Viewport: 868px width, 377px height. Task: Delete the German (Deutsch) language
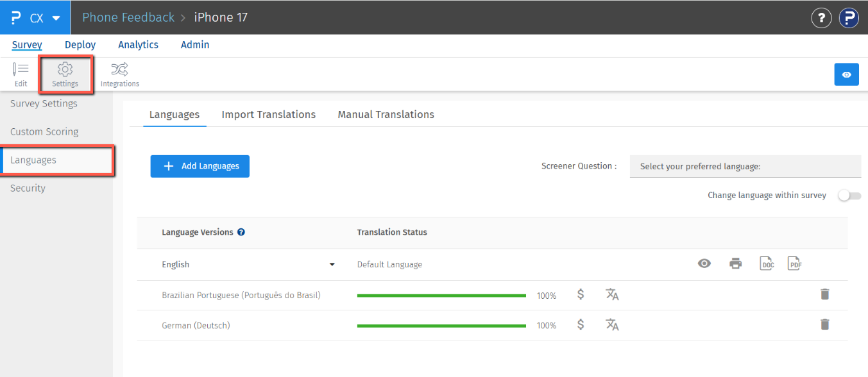(x=825, y=324)
